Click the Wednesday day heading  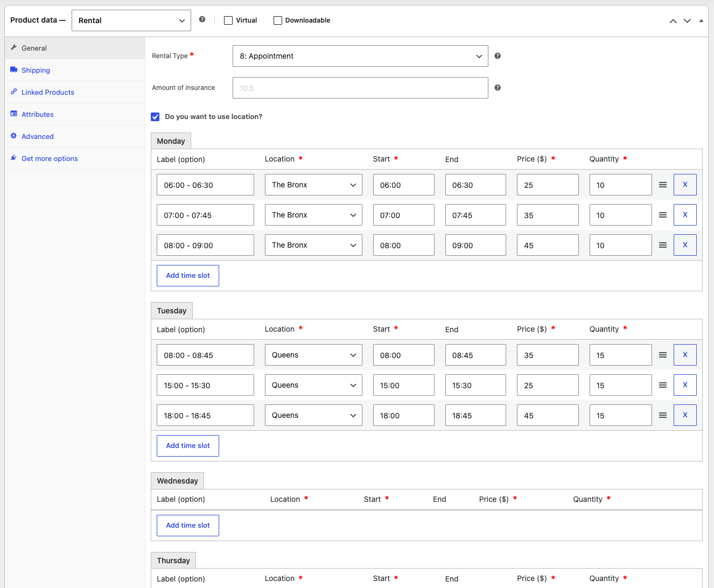[x=177, y=481]
